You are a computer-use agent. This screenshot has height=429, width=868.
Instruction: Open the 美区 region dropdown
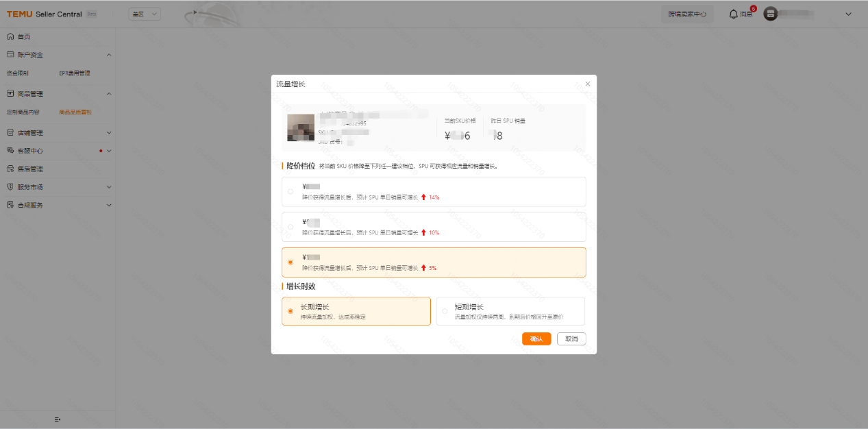[145, 14]
